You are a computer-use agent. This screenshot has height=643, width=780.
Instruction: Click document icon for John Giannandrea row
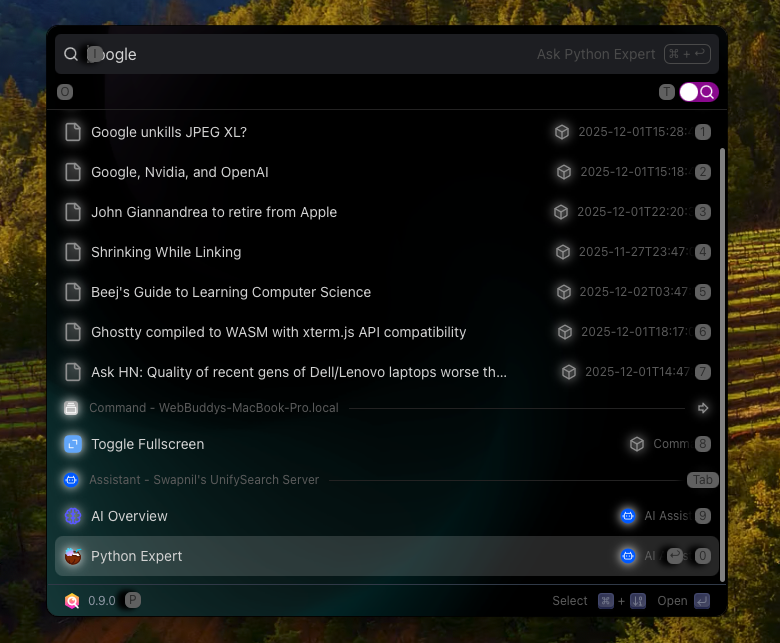73,212
